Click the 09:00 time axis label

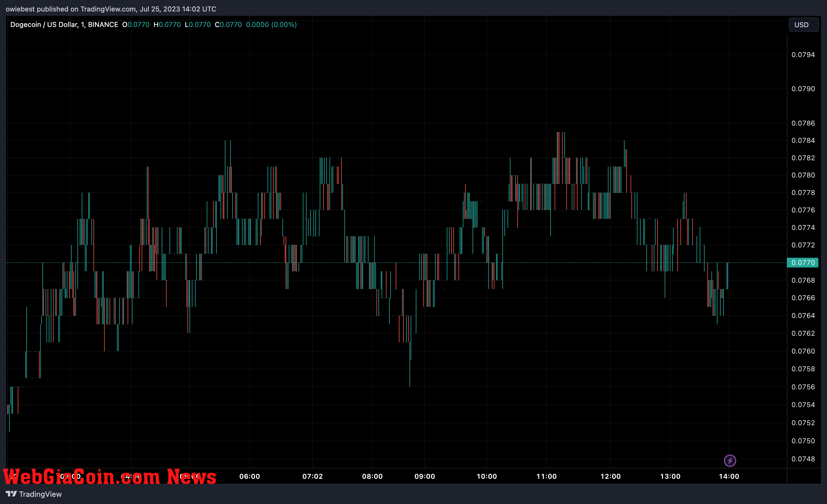pyautogui.click(x=425, y=476)
